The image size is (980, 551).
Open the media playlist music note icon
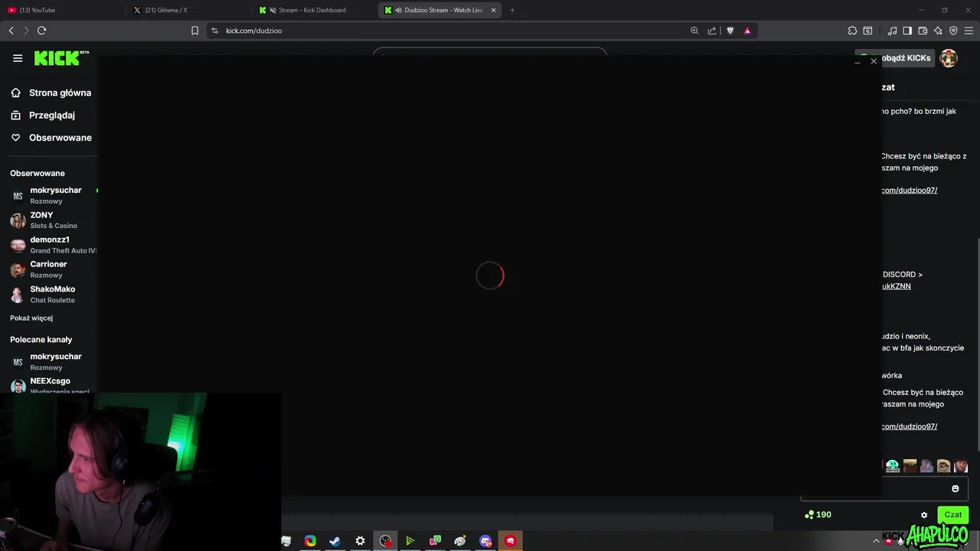(x=892, y=31)
